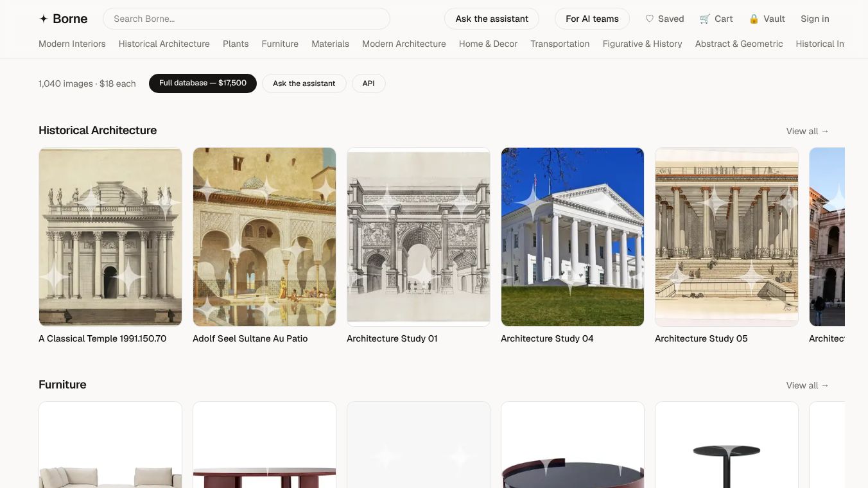Focus the Search Borne input field
The image size is (868, 488).
pyautogui.click(x=247, y=19)
